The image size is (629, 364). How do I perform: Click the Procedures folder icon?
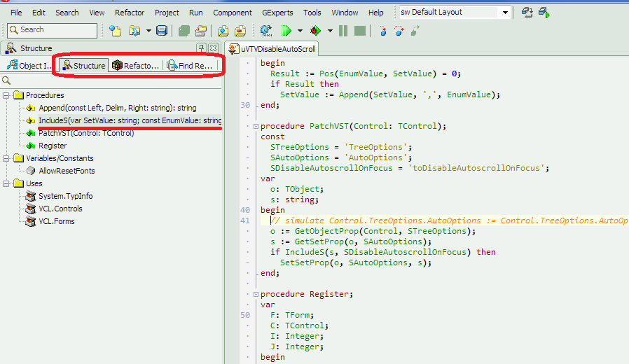[x=18, y=95]
